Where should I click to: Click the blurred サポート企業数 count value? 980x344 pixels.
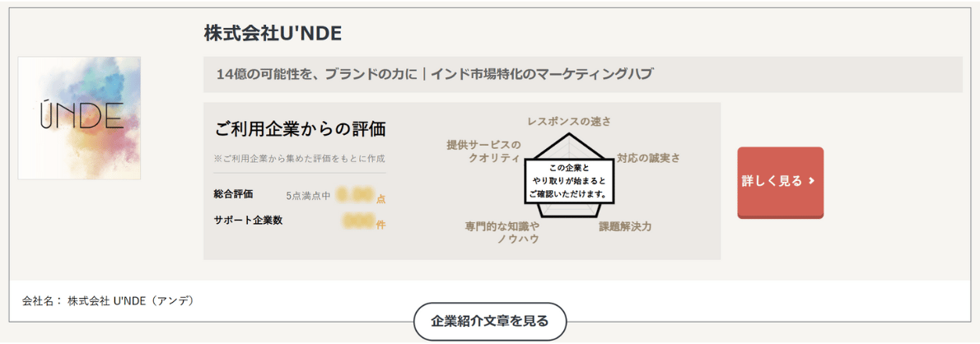pos(359,221)
